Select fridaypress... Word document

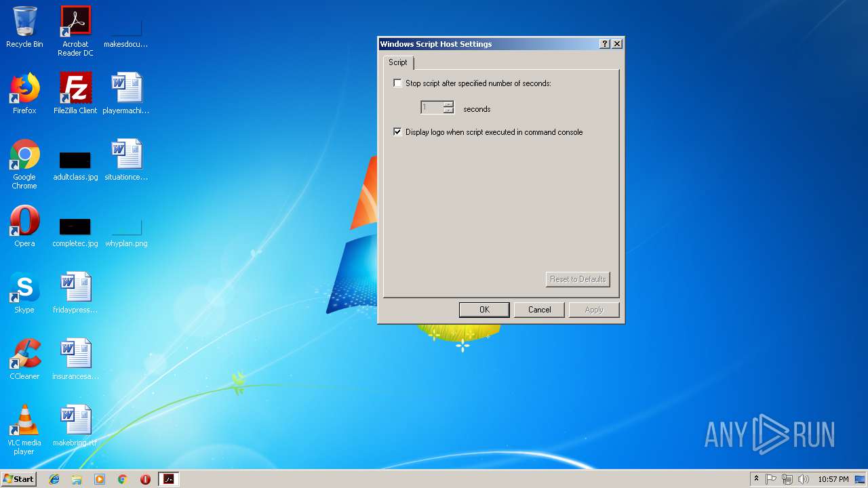(75, 293)
